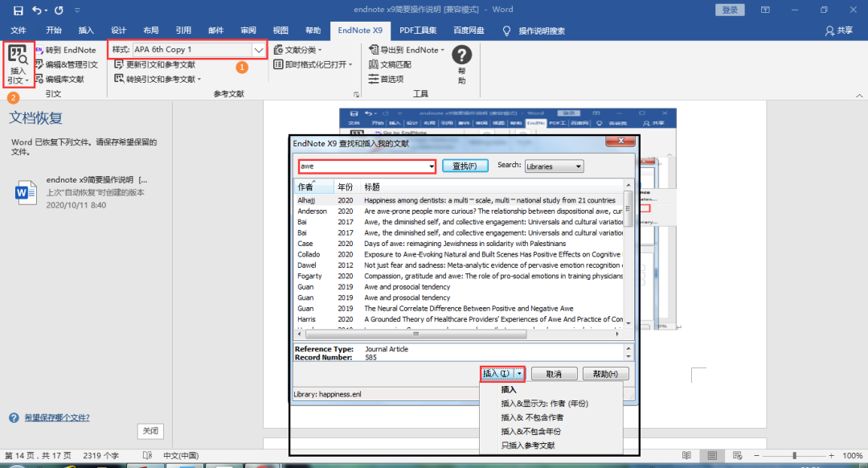Screen dimensions: 868x468
Task: Open 转换引文和参考文献 dropdown
Action: click(158, 79)
